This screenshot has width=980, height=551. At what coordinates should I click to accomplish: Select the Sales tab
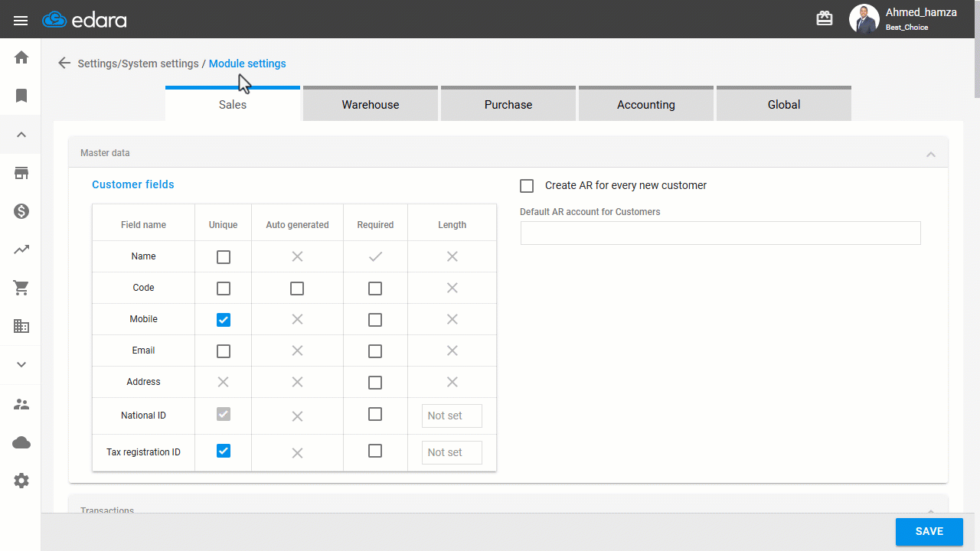[x=233, y=103]
